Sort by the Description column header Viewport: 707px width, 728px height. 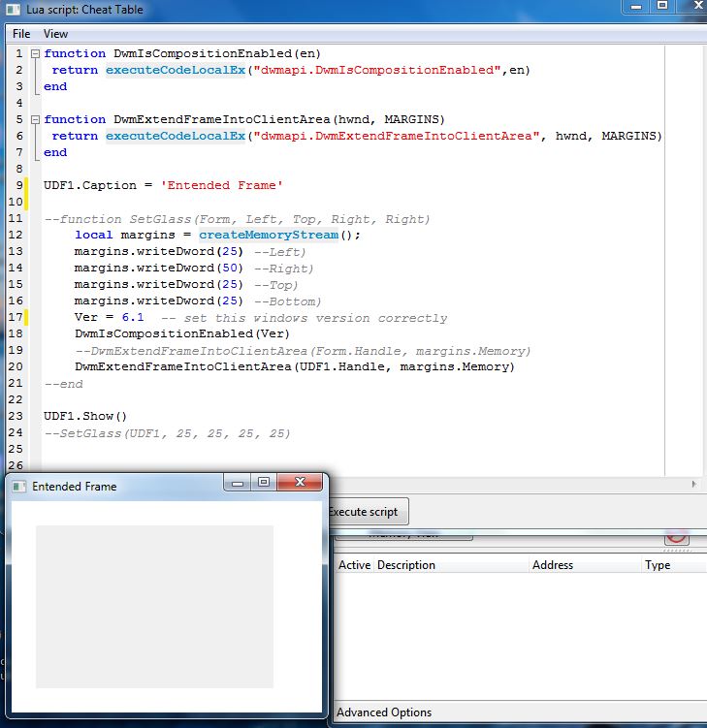pos(406,565)
